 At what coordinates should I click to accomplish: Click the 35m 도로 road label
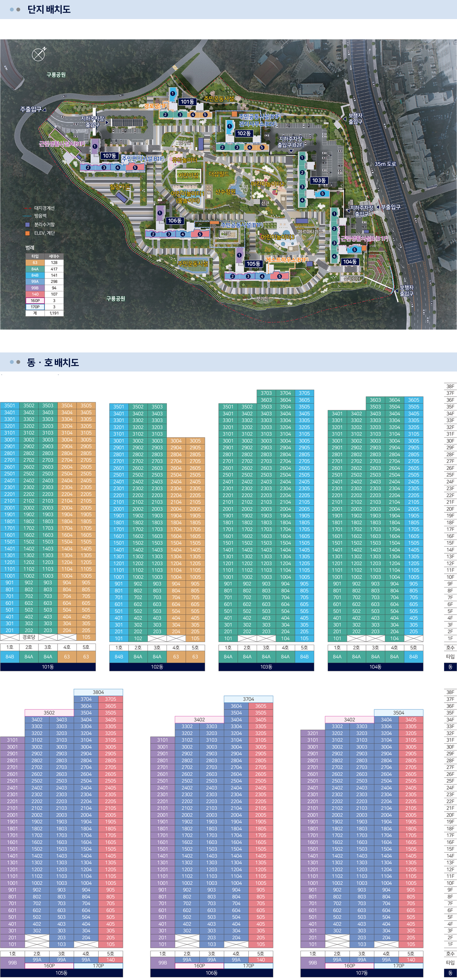385,164
